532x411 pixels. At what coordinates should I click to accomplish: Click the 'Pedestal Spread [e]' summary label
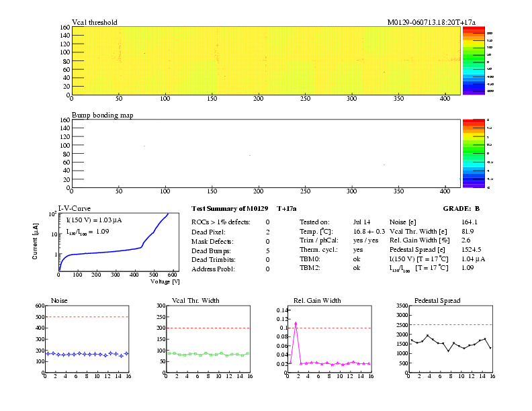pyautogui.click(x=417, y=250)
